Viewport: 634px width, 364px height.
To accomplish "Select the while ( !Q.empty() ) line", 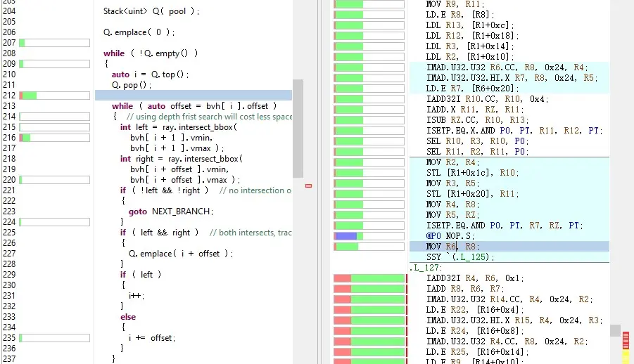I will pyautogui.click(x=150, y=53).
